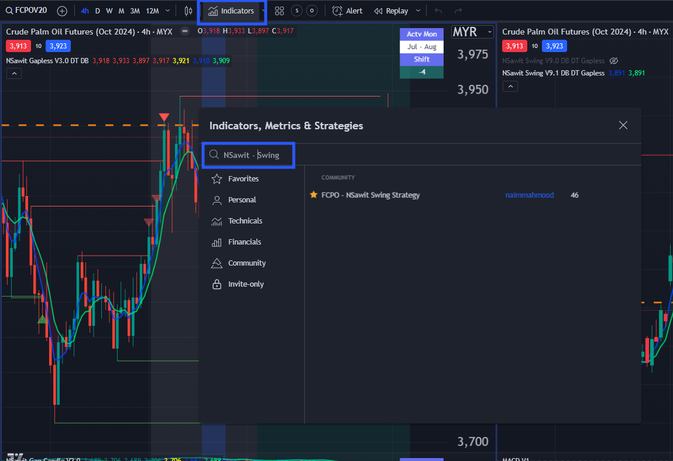Click the NSawit Swing V9.1 DB DT Gapless legend
Image resolution: width=673 pixels, height=461 pixels.
point(553,73)
